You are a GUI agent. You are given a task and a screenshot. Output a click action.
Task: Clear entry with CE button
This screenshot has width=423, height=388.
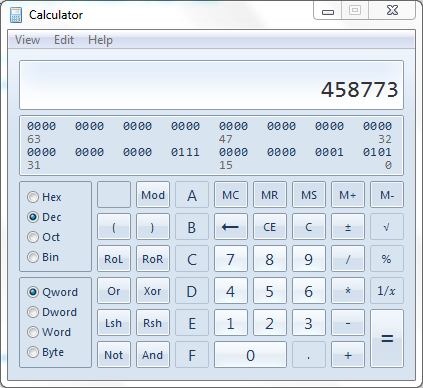(x=270, y=227)
